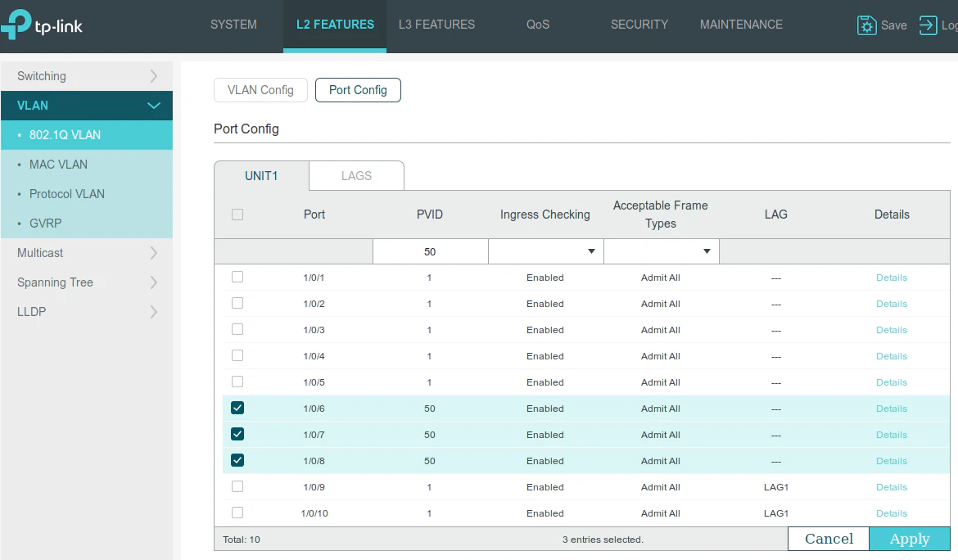
Task: Expand the Spanning Tree chevron
Action: [153, 282]
